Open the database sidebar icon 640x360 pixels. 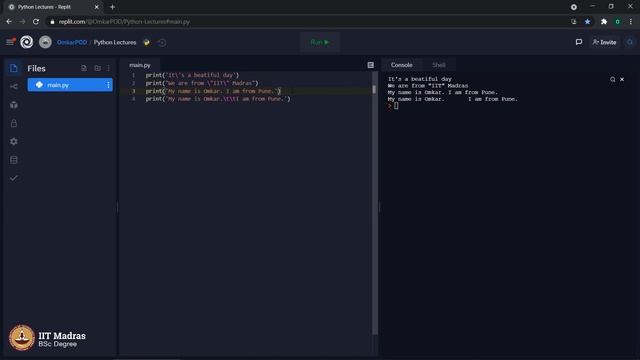point(13,160)
